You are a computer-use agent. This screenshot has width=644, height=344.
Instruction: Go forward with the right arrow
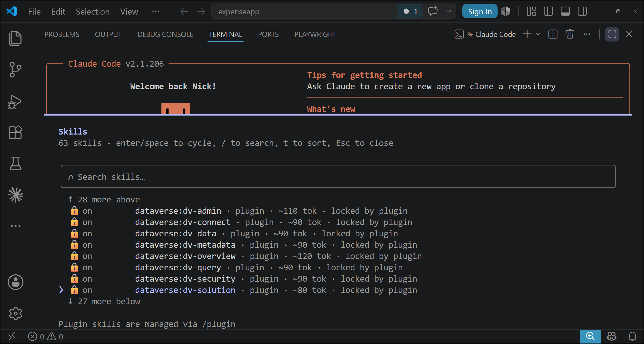pyautogui.click(x=201, y=12)
